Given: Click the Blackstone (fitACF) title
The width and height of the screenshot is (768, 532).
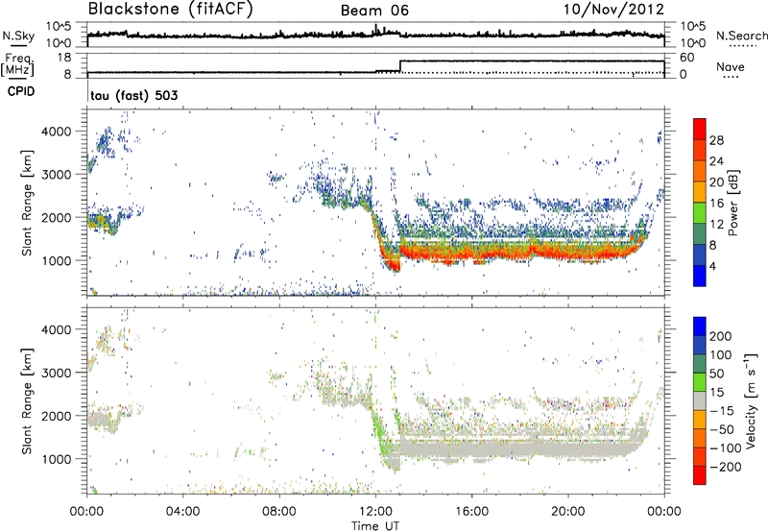Looking at the screenshot, I should [170, 10].
